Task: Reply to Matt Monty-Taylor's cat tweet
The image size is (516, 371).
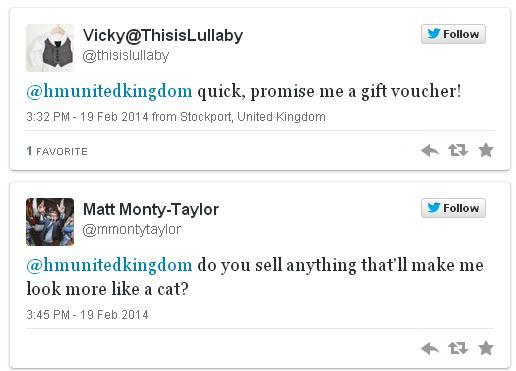Action: pyautogui.click(x=430, y=349)
